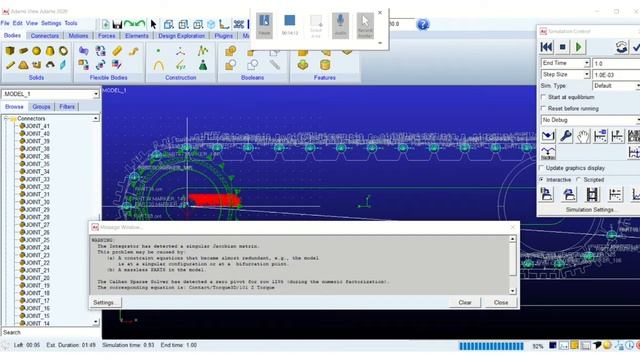Switch to the Connectors ribbon tab
The width and height of the screenshot is (640, 360).
[44, 36]
